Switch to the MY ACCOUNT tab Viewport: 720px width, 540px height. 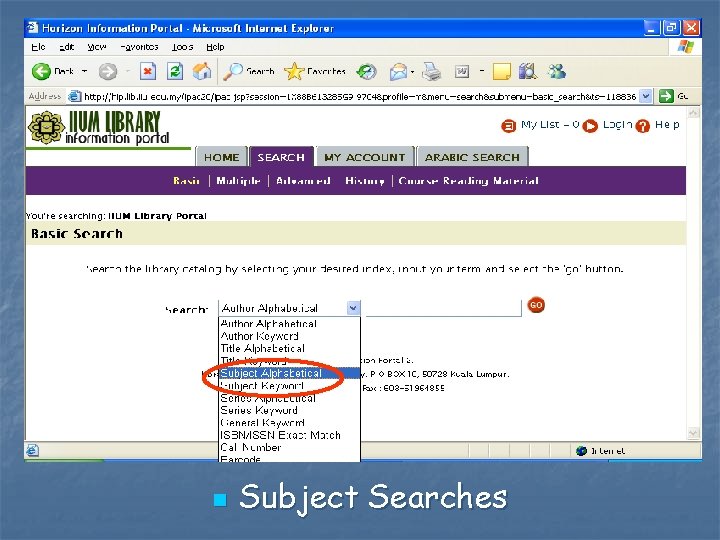coord(365,157)
